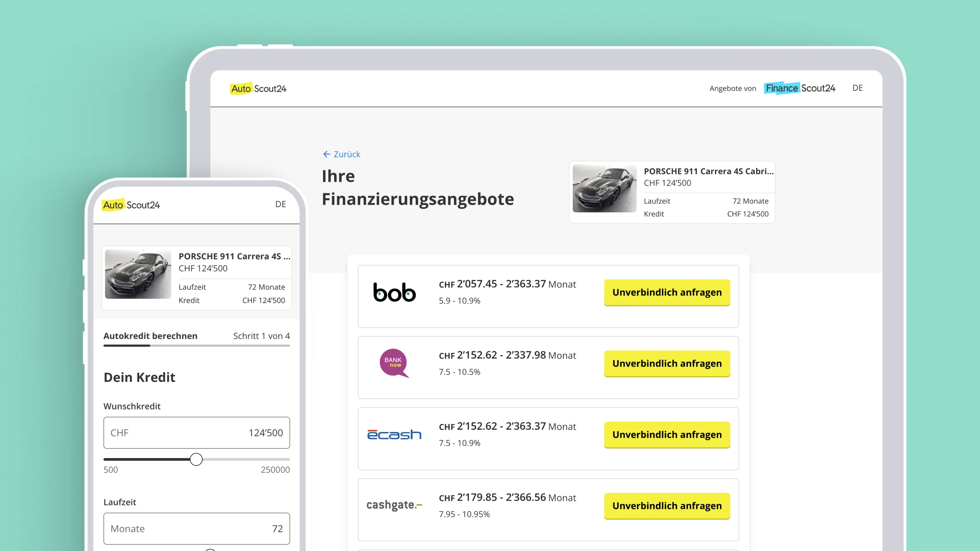This screenshot has width=980, height=551.
Task: Click the Zurück link
Action: click(x=347, y=154)
